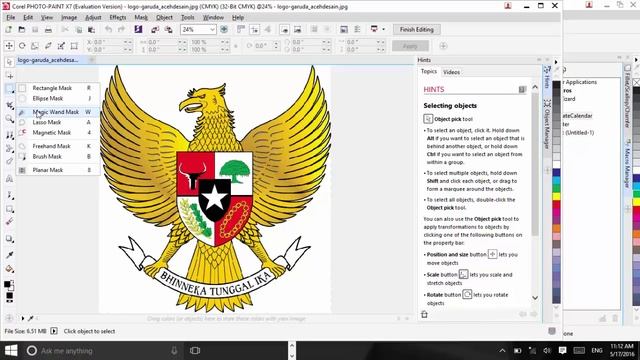This screenshot has width=640, height=360.
Task: Expand the status bar info arrow
Action: pos(54,331)
